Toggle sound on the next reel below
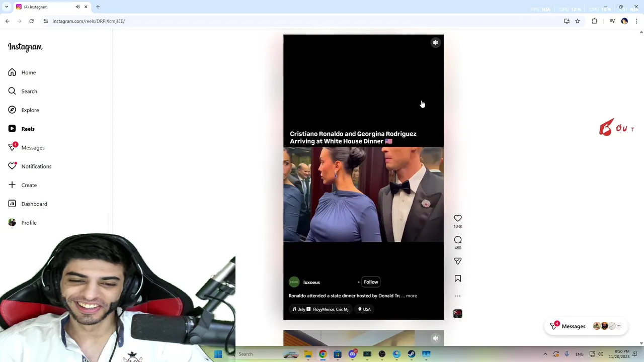 [436, 338]
